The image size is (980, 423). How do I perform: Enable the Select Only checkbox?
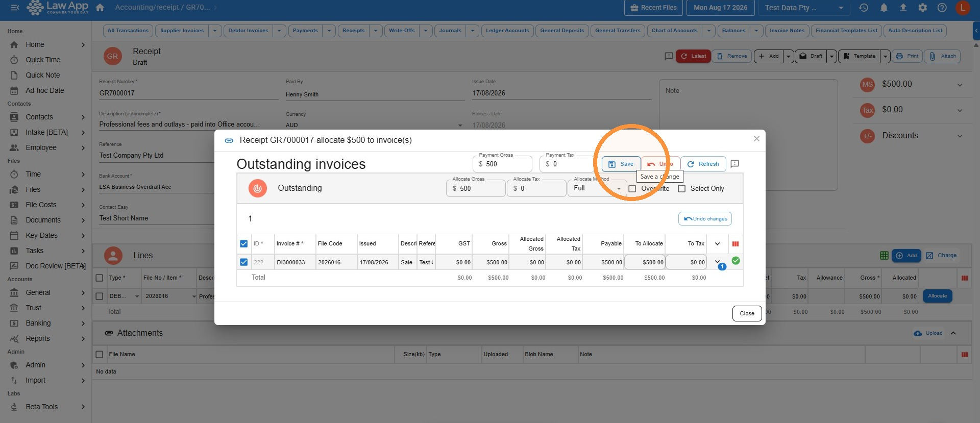point(682,189)
